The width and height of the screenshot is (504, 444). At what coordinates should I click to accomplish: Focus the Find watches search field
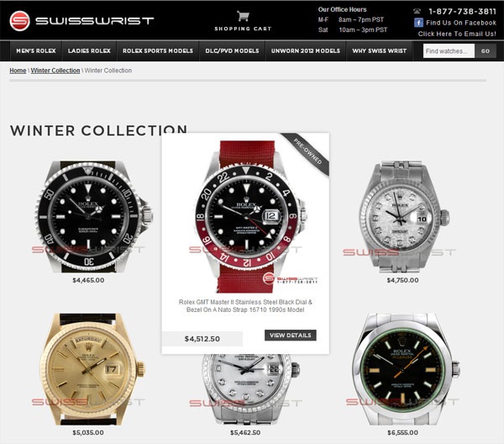[x=449, y=51]
